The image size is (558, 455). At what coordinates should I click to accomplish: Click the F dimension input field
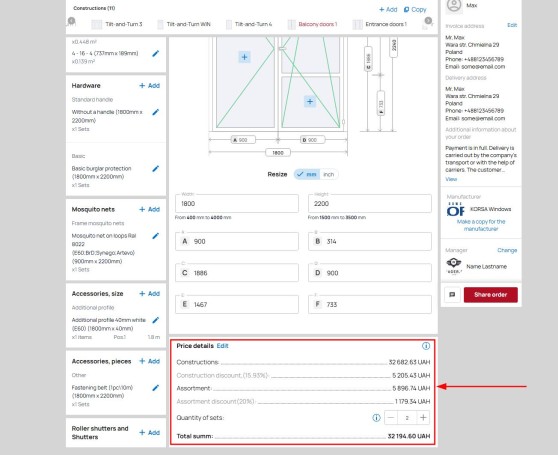click(x=370, y=305)
